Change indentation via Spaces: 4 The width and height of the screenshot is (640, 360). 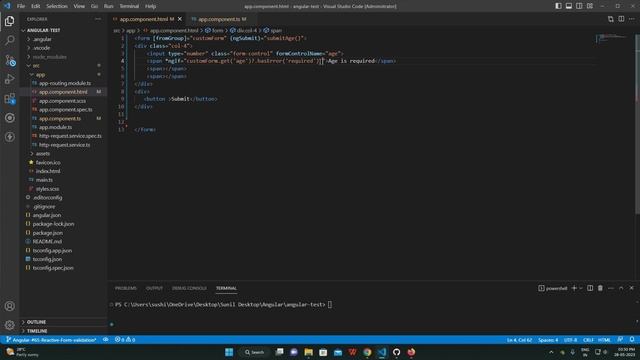tap(548, 340)
